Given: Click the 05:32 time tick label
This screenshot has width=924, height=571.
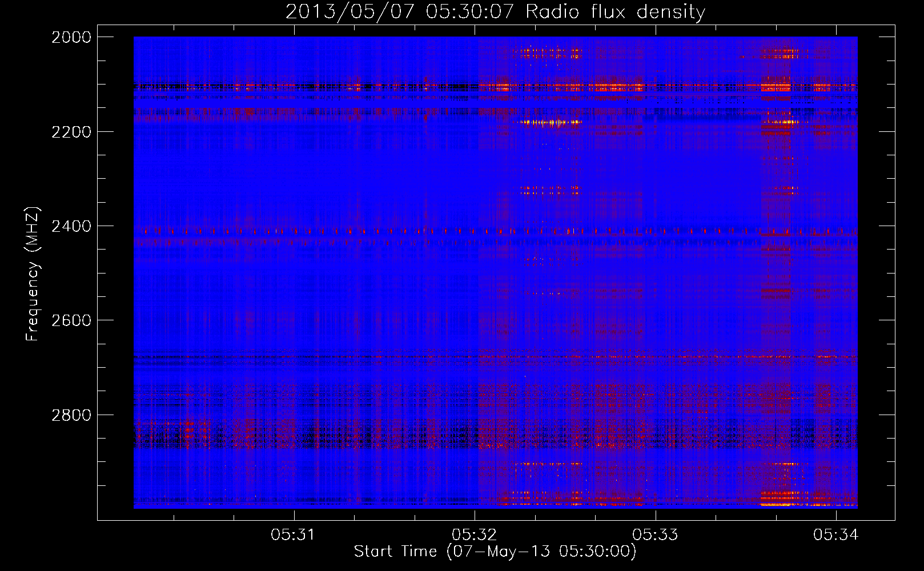Looking at the screenshot, I should (474, 534).
